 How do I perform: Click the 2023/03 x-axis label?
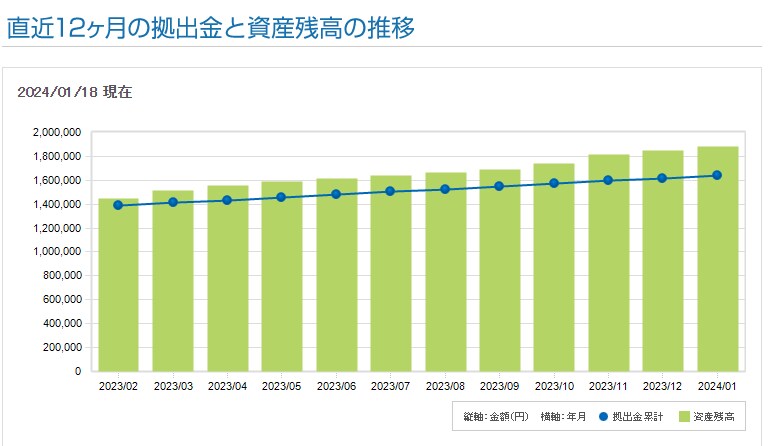click(x=173, y=386)
